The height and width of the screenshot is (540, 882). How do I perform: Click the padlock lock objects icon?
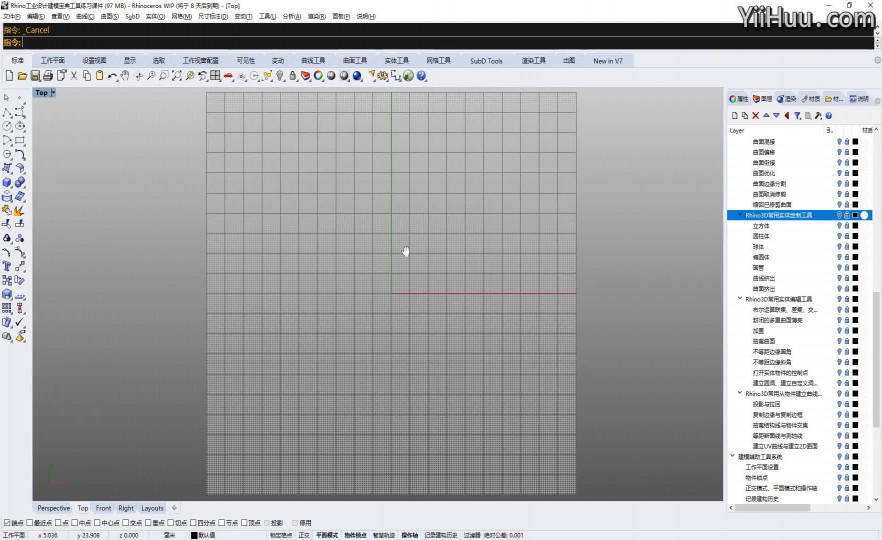tap(292, 76)
